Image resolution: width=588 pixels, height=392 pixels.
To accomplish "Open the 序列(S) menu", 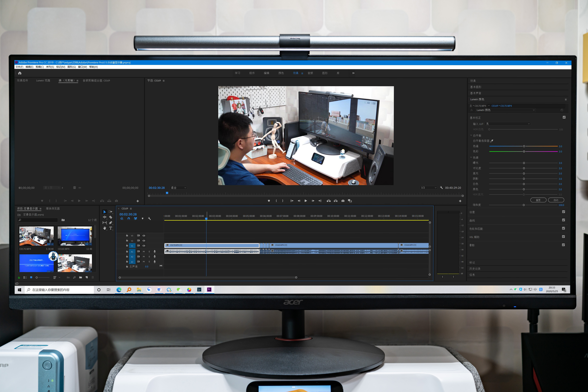I will click(50, 67).
